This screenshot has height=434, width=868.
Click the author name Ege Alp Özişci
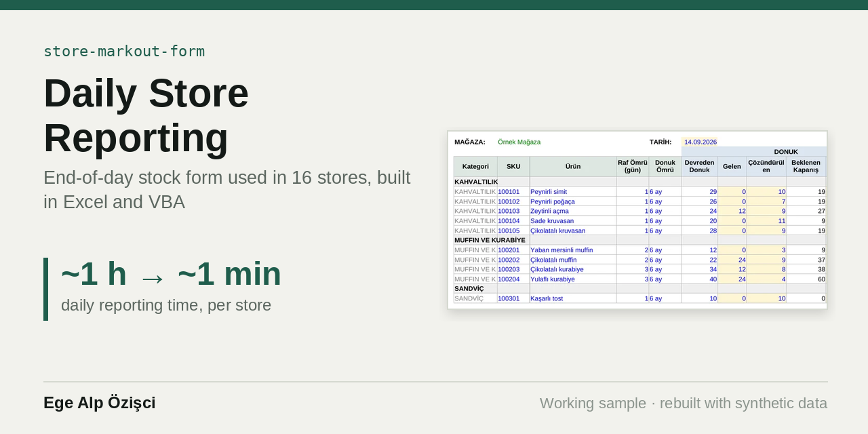coord(100,403)
